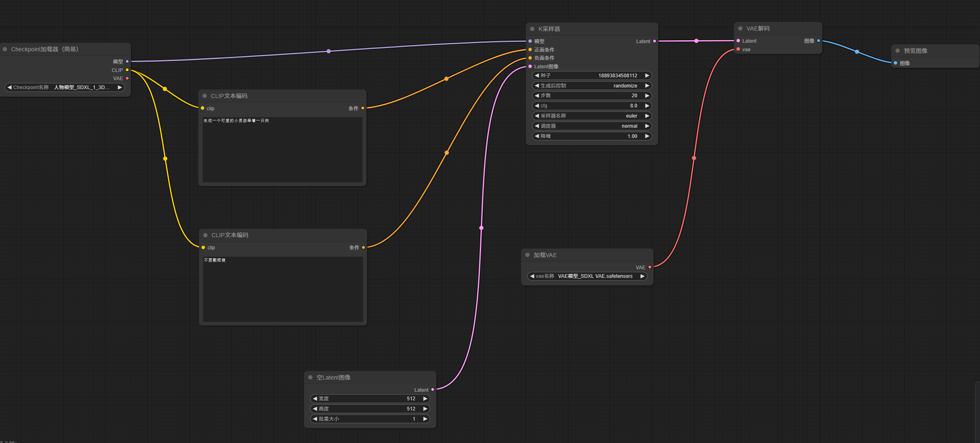Click the cfg value slider field
Screen dimensions: 980x443
(592, 106)
